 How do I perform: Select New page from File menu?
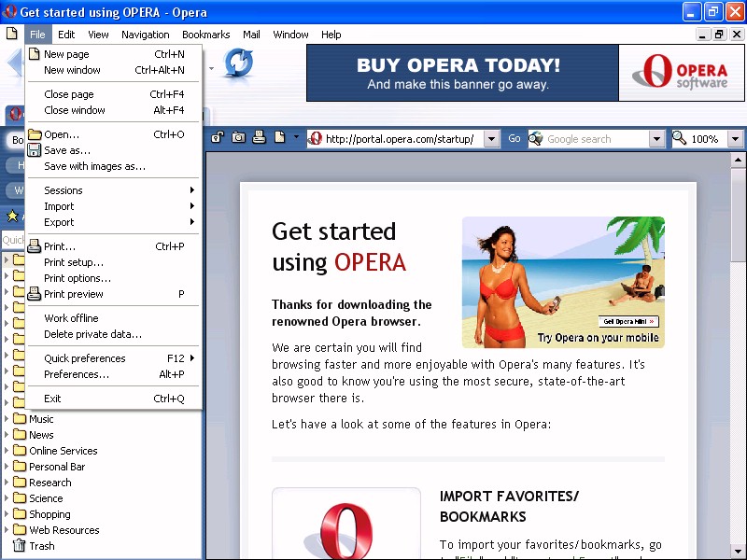pyautogui.click(x=113, y=54)
